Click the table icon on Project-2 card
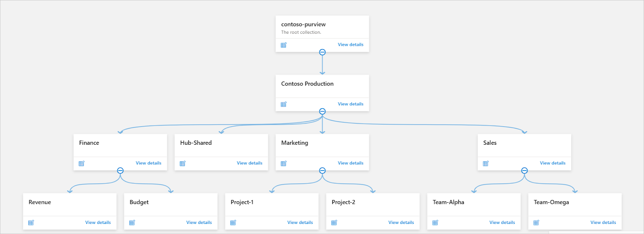 coord(334,222)
